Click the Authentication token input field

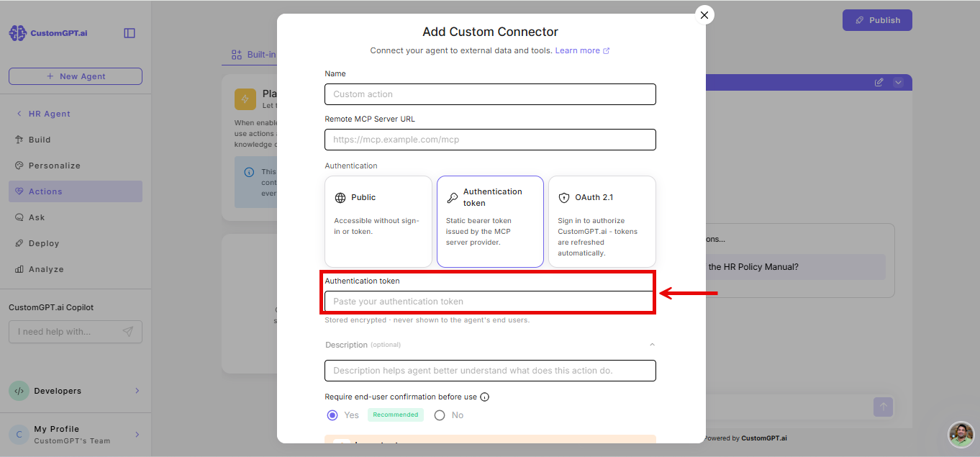coord(490,302)
